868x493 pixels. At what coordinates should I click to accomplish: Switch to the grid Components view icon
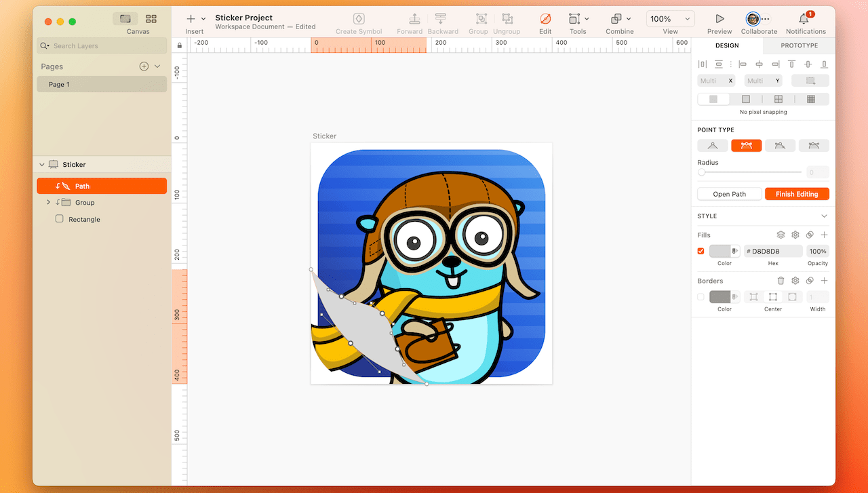coord(151,19)
